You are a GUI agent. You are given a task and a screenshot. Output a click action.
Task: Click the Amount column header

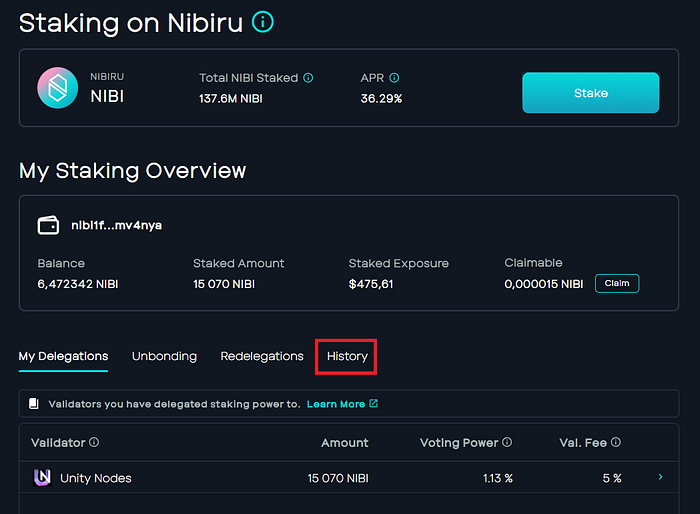coord(345,443)
